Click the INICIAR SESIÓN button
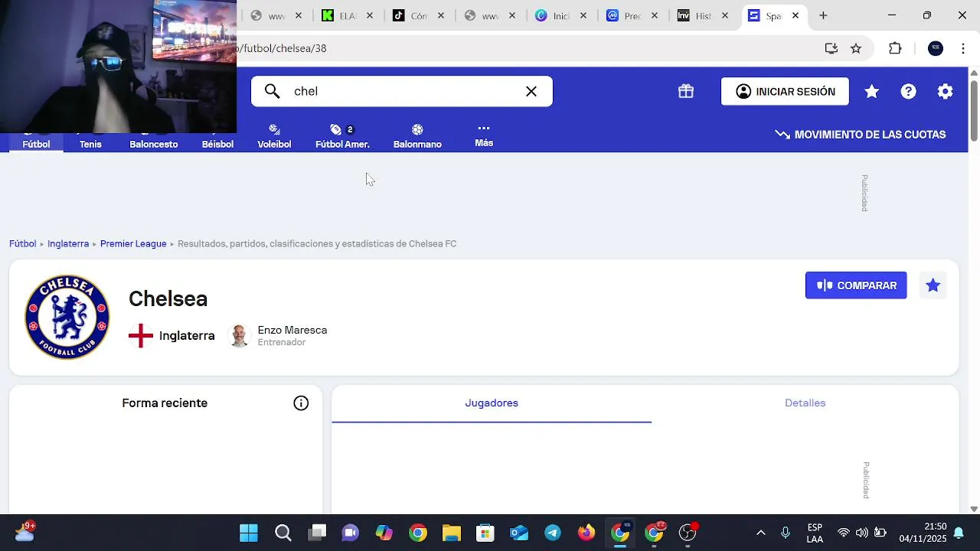The image size is (980, 551). point(785,92)
